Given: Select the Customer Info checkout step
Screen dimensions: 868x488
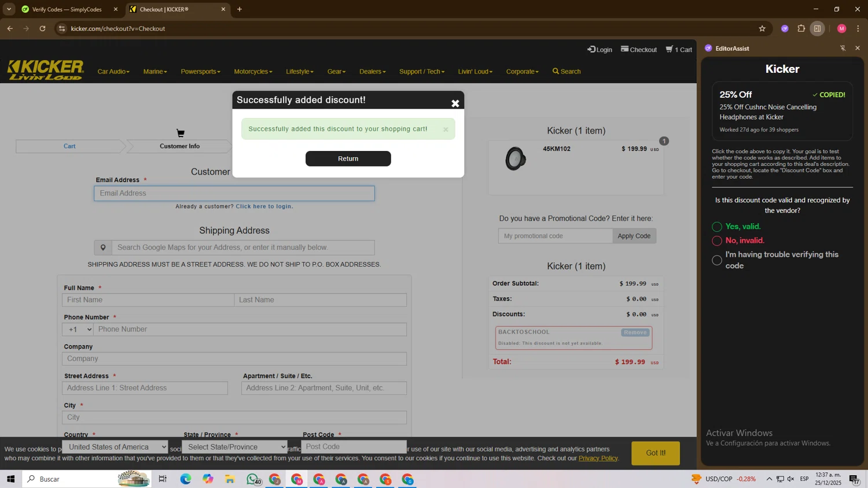Looking at the screenshot, I should click(180, 146).
